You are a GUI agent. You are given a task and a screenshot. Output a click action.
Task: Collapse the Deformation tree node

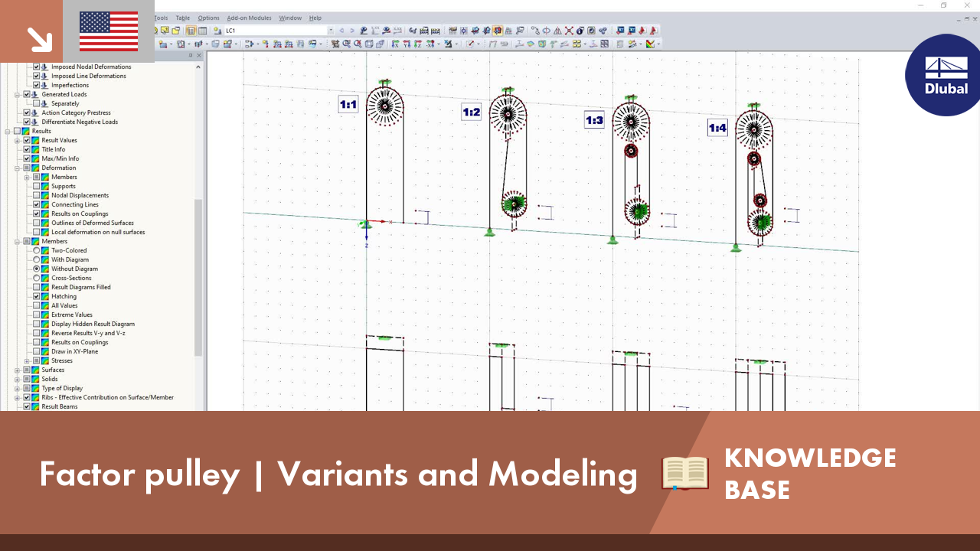click(x=17, y=168)
